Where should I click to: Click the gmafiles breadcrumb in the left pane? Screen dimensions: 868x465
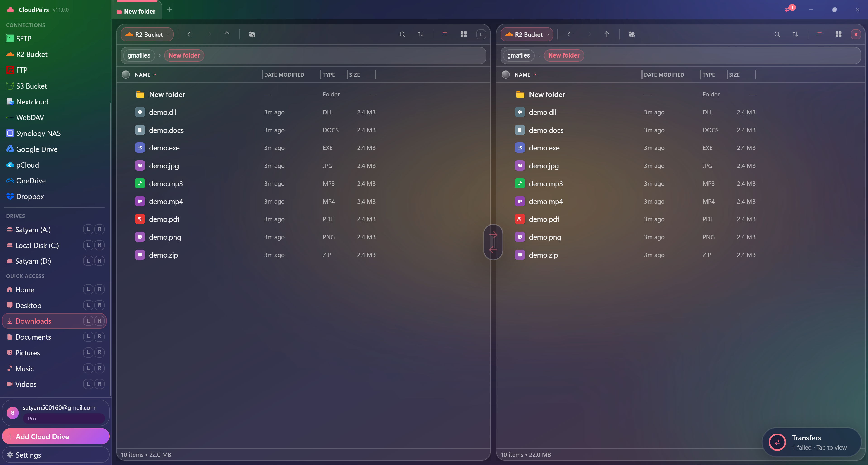click(139, 55)
